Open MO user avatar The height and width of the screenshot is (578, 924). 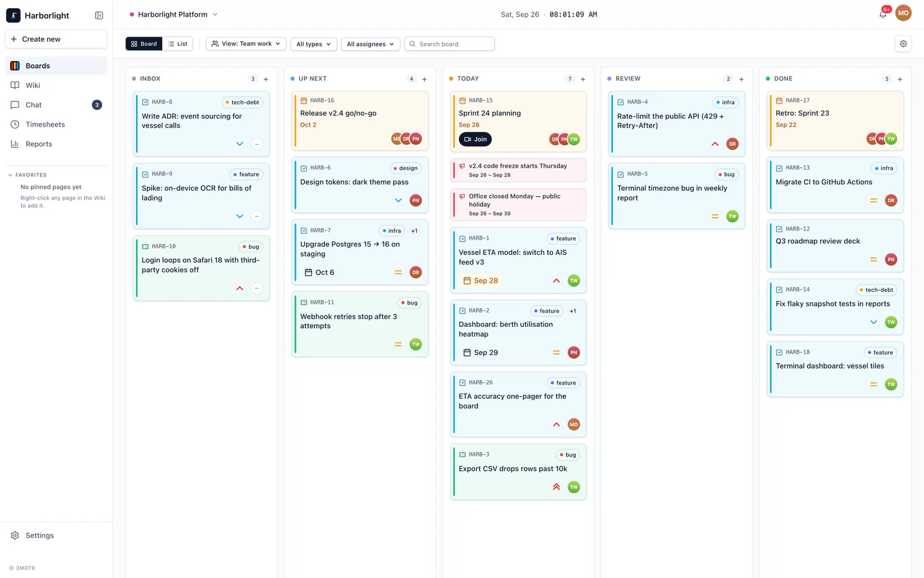point(903,13)
